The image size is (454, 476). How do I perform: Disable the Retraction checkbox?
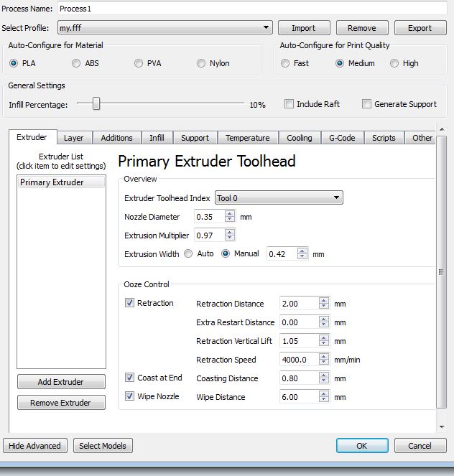coord(130,303)
